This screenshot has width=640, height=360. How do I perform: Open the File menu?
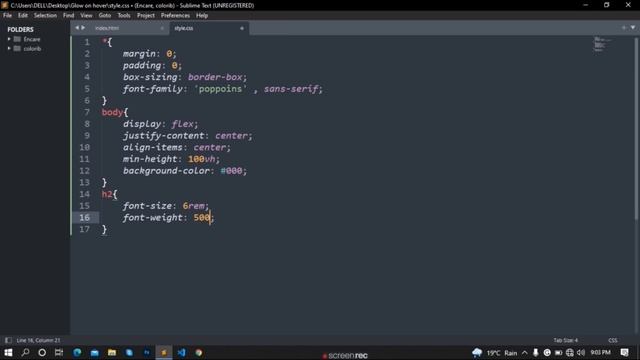tap(7, 16)
